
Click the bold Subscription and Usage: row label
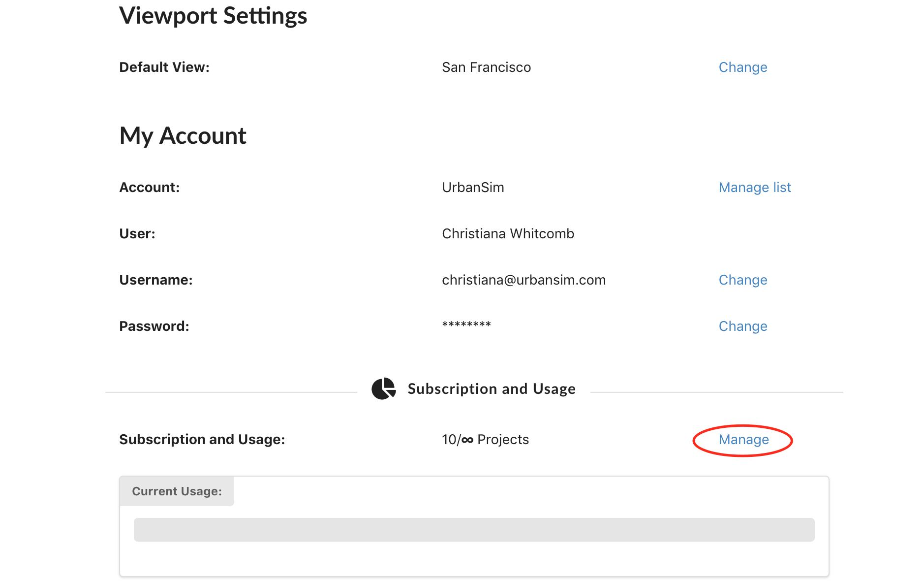tap(202, 439)
